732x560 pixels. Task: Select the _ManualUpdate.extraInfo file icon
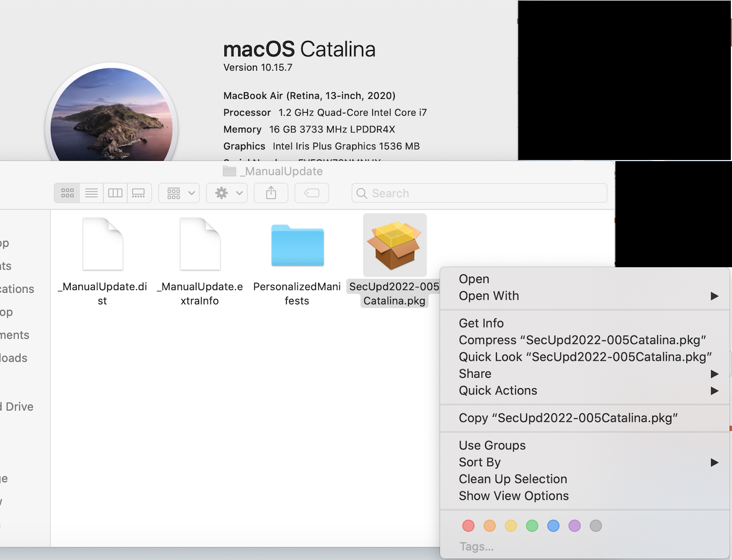point(200,244)
